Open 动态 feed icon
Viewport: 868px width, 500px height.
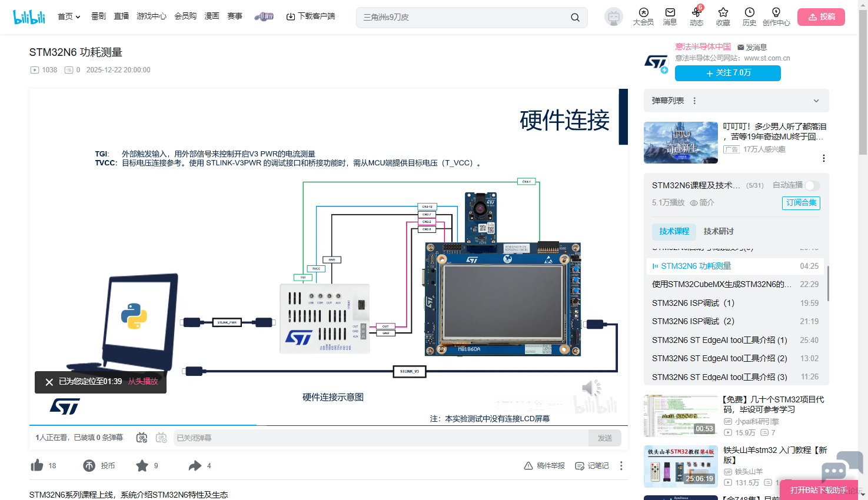[697, 16]
